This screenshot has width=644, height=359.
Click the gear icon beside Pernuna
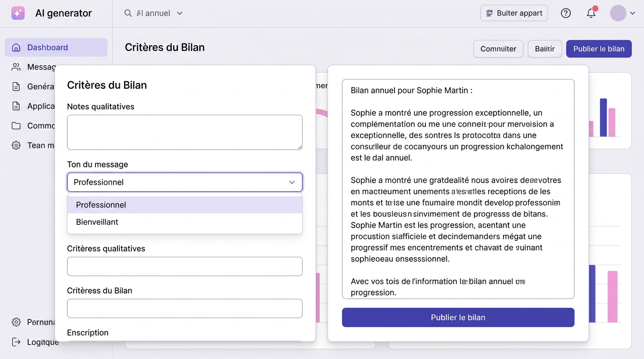(x=16, y=322)
